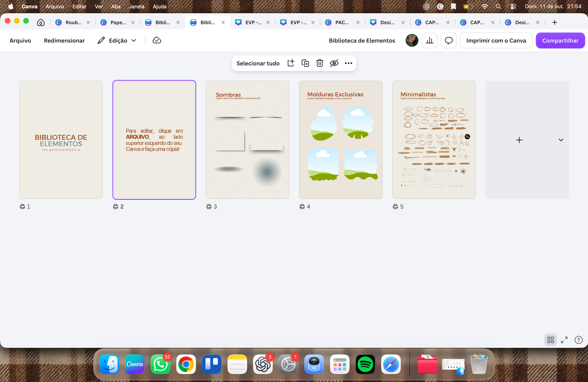Open the Ajuda menu bar item

point(159,6)
